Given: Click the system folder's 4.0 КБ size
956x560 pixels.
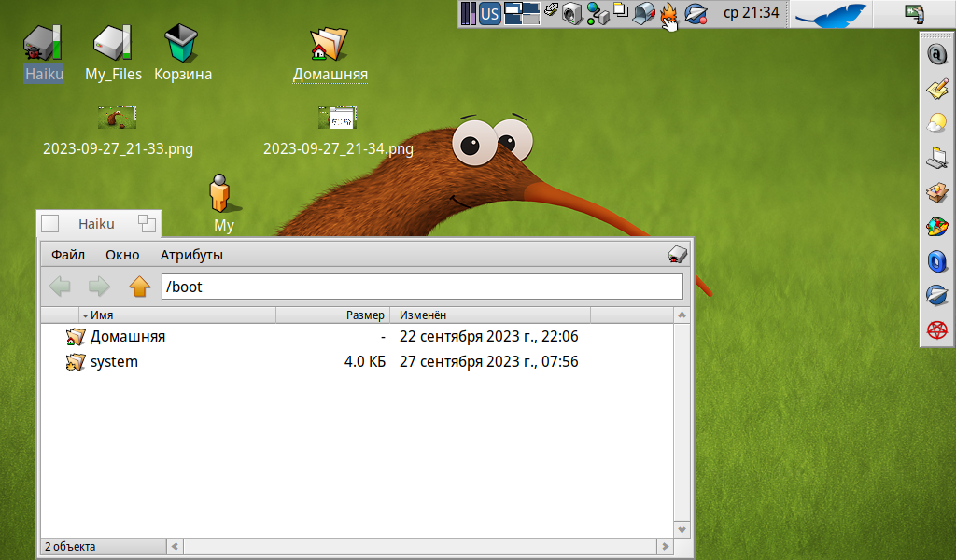Looking at the screenshot, I should [x=365, y=361].
